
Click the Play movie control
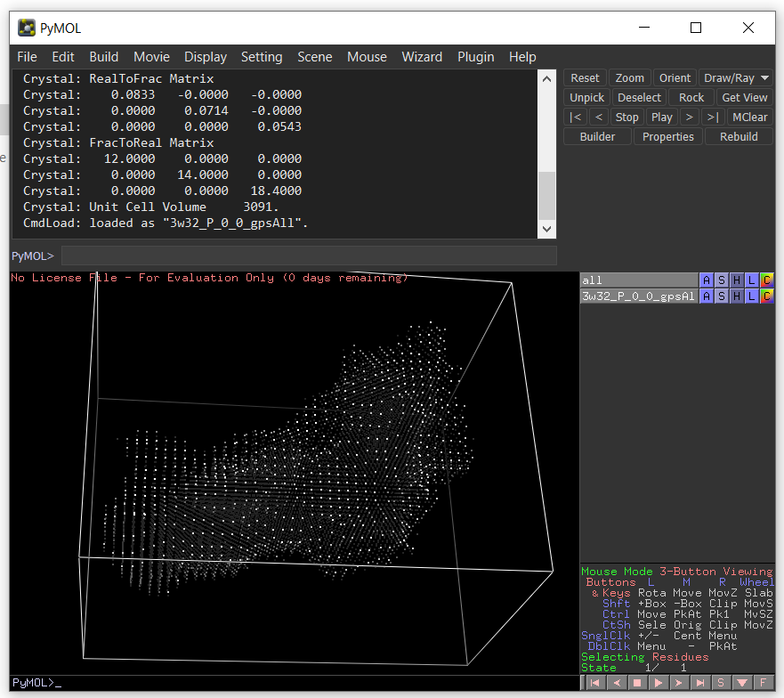[659, 682]
